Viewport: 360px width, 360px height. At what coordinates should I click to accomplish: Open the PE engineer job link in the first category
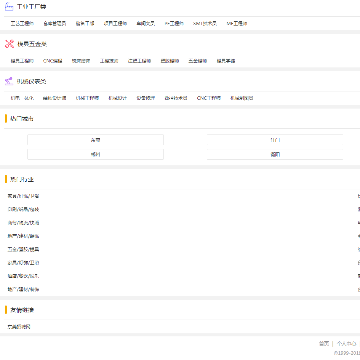[x=174, y=23]
